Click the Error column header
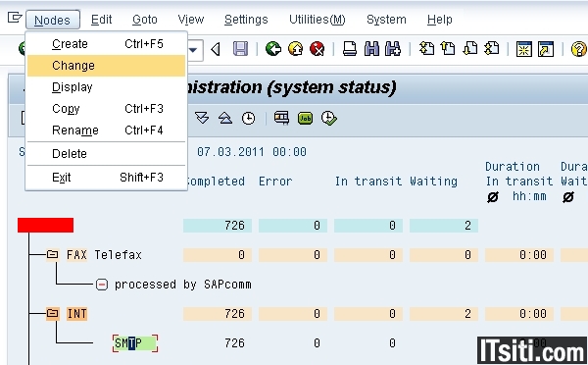 pyautogui.click(x=275, y=182)
